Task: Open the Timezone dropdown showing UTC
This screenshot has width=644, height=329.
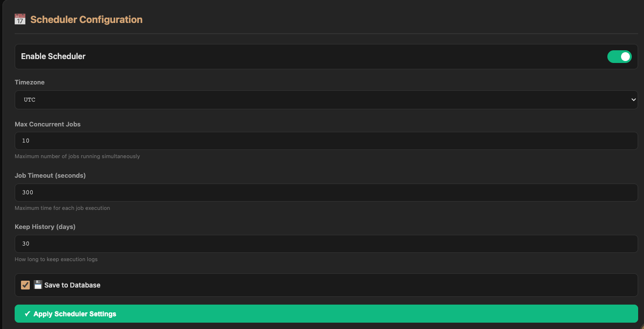Action: tap(326, 100)
